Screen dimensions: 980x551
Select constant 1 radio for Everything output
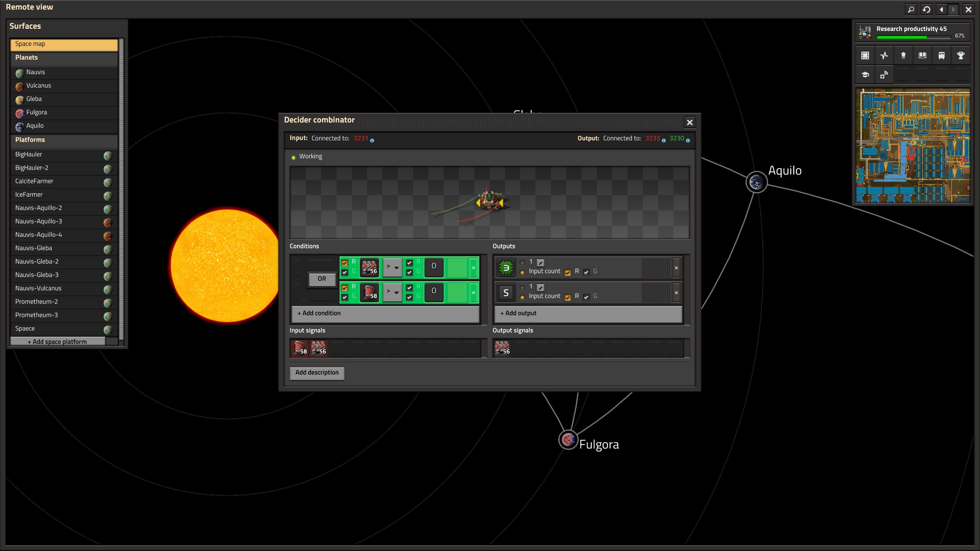[522, 262]
